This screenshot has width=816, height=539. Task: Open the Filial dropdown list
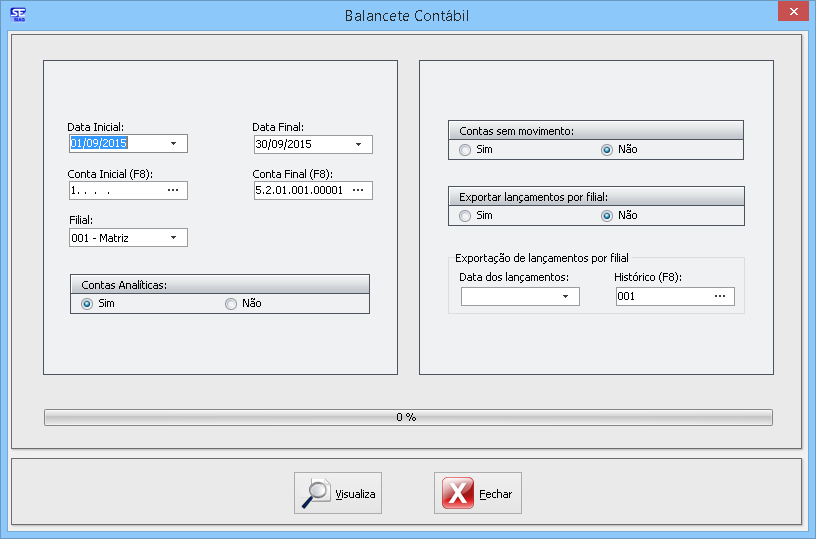pos(173,238)
